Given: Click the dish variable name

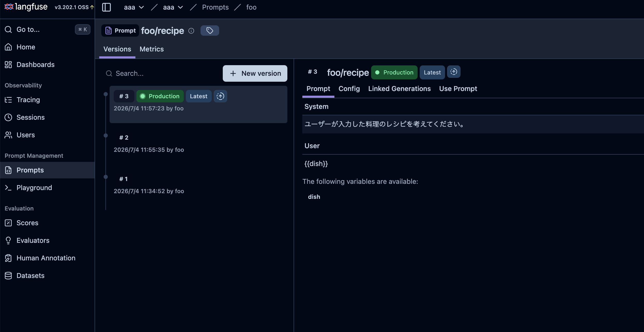Looking at the screenshot, I should coord(314,197).
